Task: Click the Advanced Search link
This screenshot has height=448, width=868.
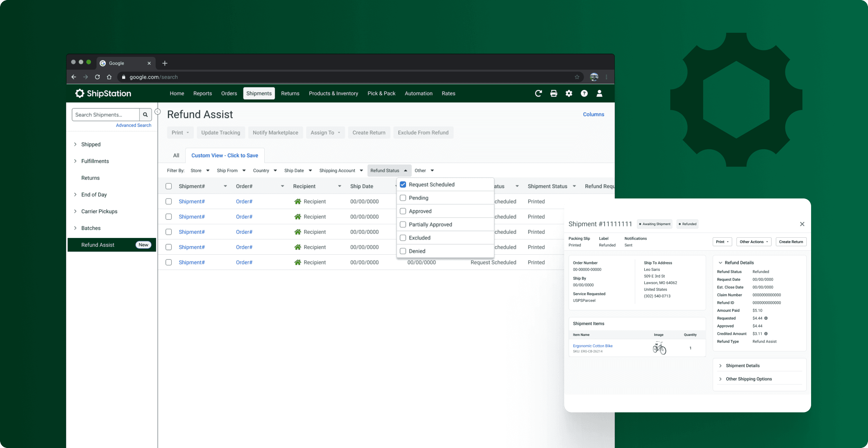Action: coord(133,125)
